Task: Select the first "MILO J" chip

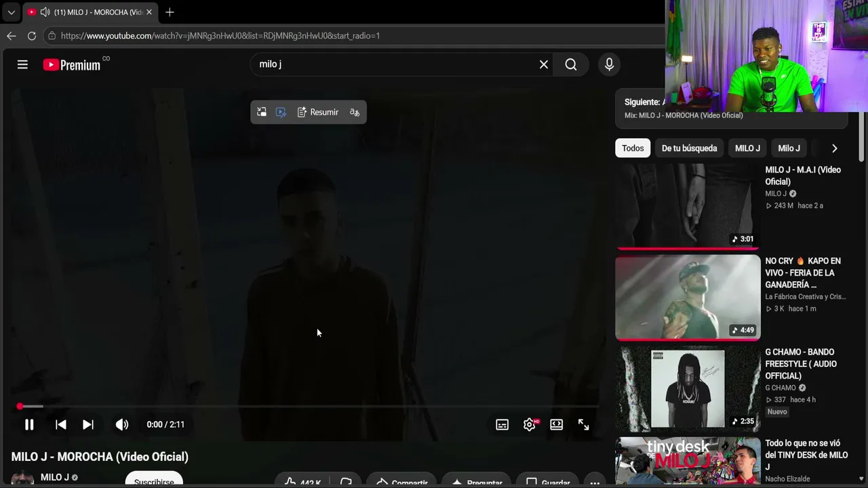Action: pos(747,148)
